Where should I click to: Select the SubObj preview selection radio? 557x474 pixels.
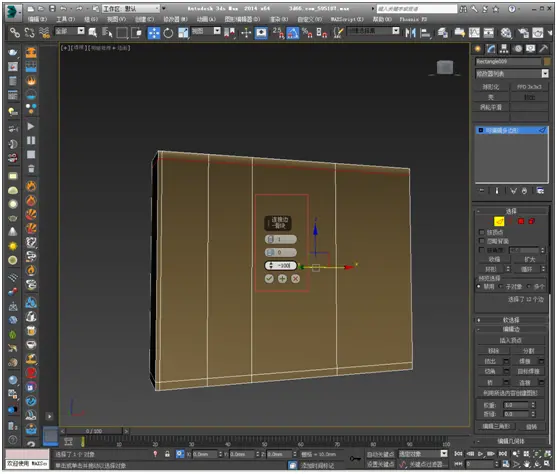click(x=501, y=286)
